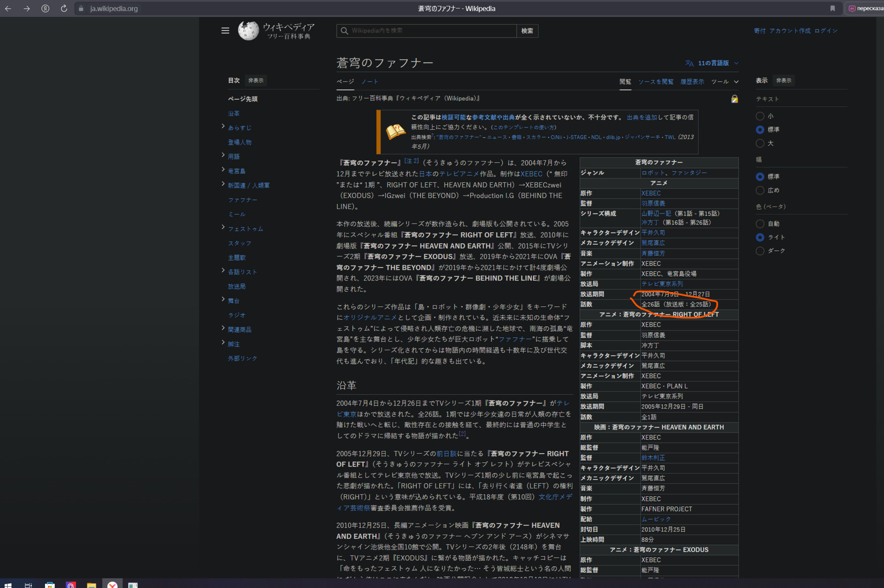This screenshot has height=588, width=884.
Task: Switch to the ノート tab
Action: pos(369,82)
